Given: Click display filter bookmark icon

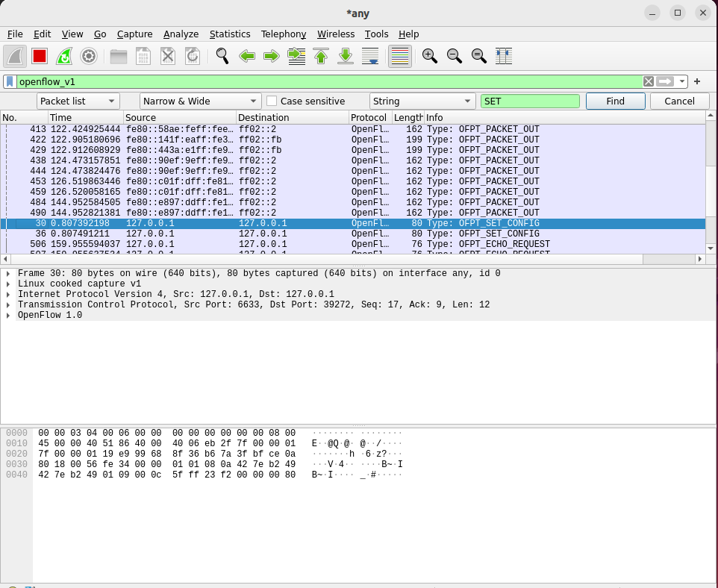Looking at the screenshot, I should [10, 81].
